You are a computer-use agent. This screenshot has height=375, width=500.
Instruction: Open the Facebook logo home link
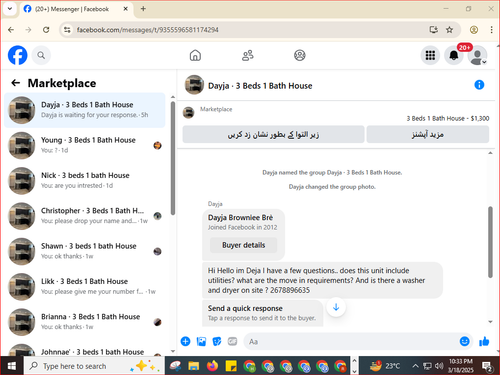coord(17,55)
